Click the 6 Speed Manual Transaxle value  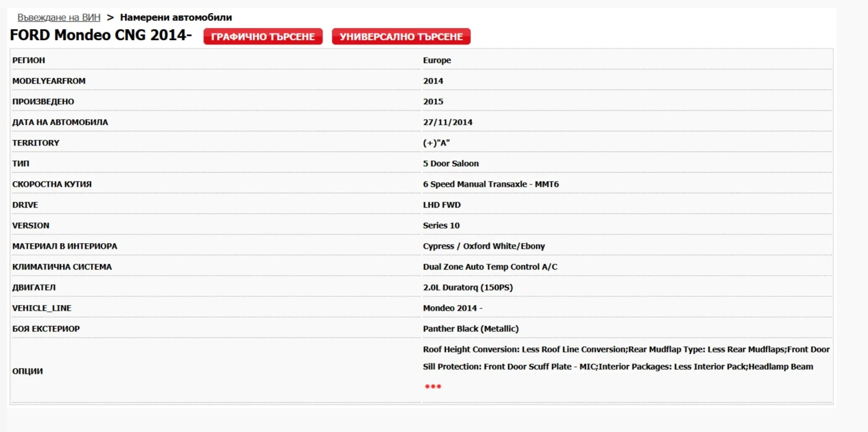click(490, 184)
